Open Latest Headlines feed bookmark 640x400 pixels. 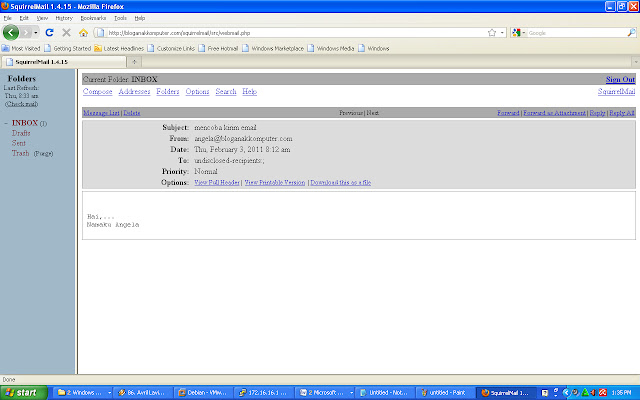click(119, 48)
